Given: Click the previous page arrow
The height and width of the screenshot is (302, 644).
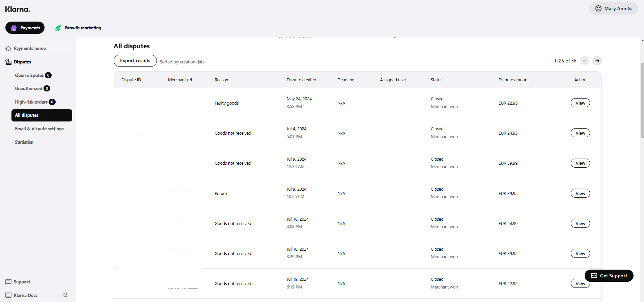Looking at the screenshot, I should click(585, 61).
